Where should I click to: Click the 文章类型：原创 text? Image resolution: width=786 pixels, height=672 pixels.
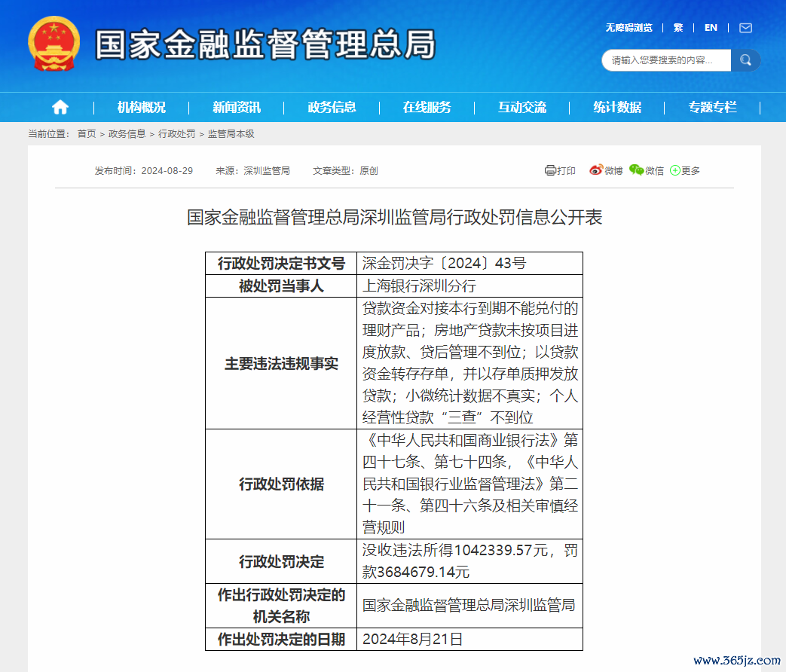point(345,171)
